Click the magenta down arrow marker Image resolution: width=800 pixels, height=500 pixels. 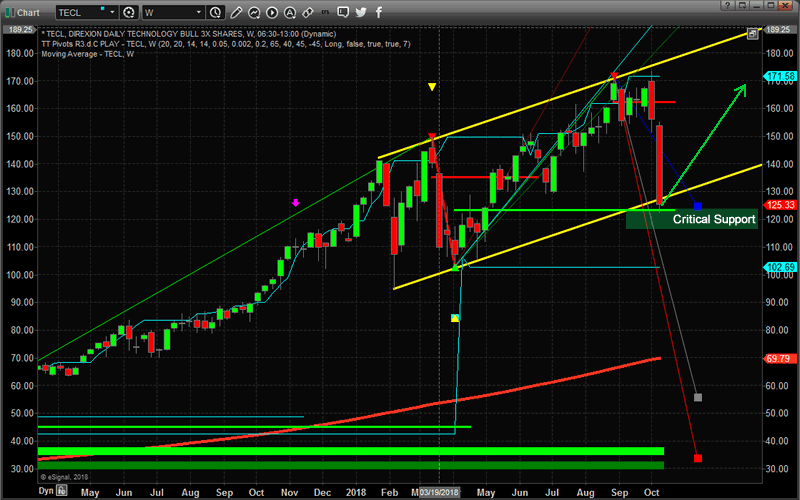pos(295,203)
